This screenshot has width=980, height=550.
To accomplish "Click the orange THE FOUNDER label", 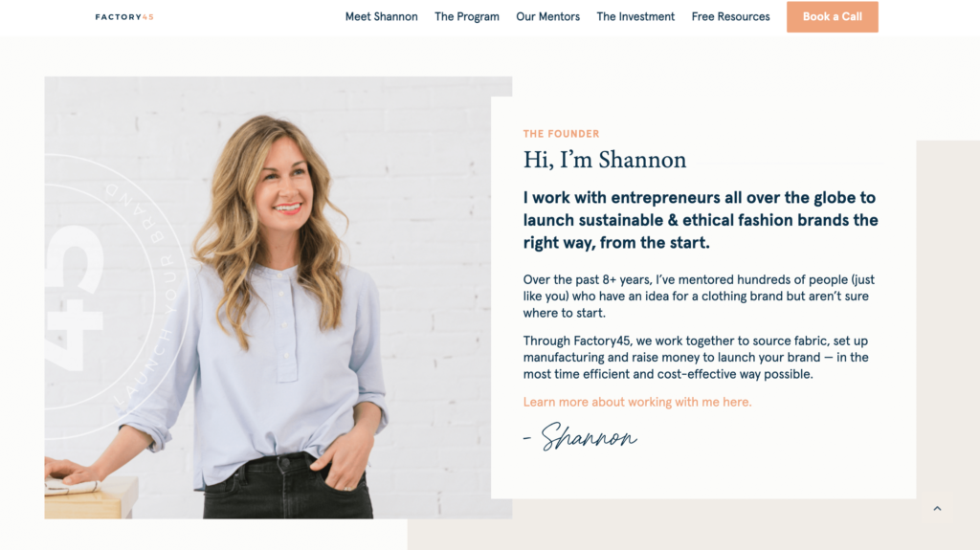I will click(561, 134).
